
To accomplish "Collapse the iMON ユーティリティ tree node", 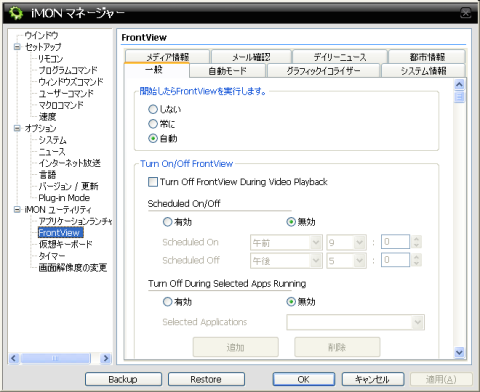I will point(17,209).
